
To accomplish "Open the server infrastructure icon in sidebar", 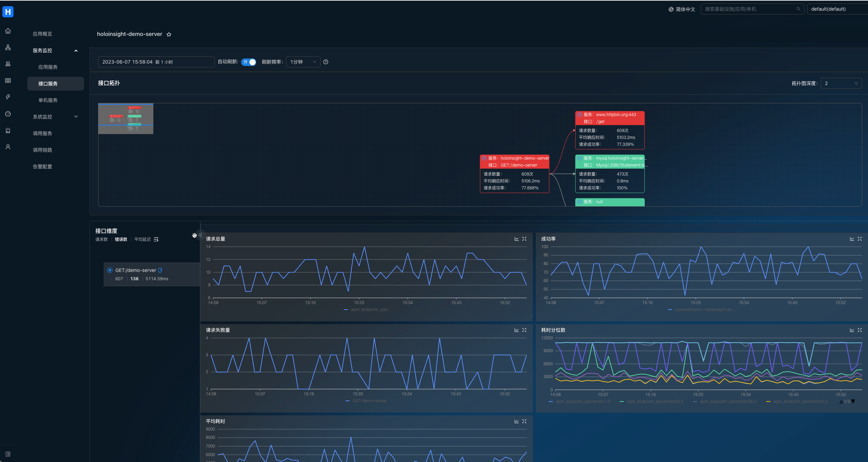I will [8, 64].
